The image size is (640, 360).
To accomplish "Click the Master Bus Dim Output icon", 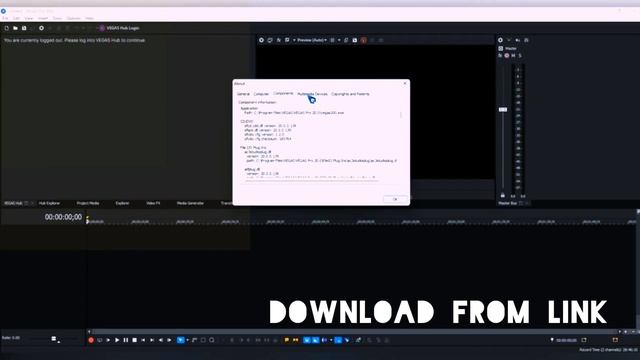I will coord(526,40).
